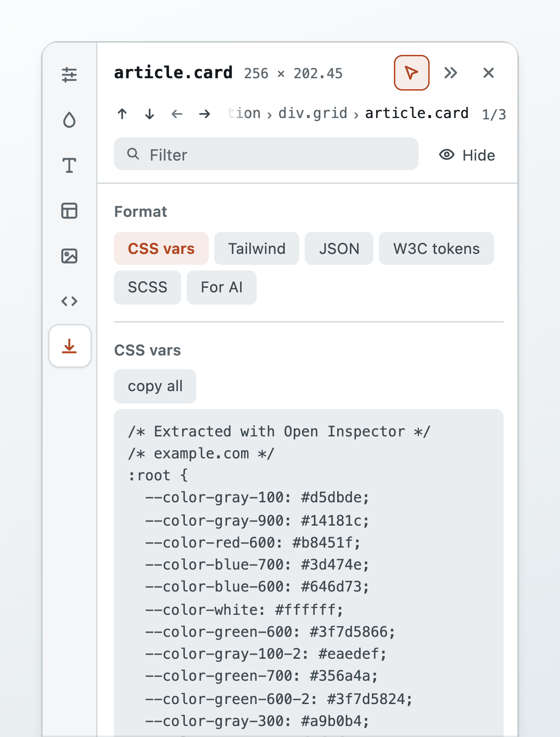Open the colors droplet sidebar panel
This screenshot has height=737, width=560.
point(70,120)
